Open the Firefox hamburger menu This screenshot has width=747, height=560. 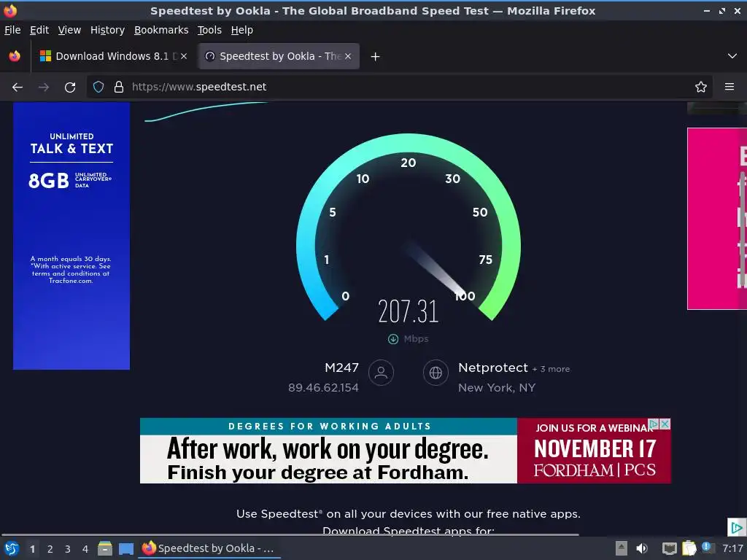(729, 87)
